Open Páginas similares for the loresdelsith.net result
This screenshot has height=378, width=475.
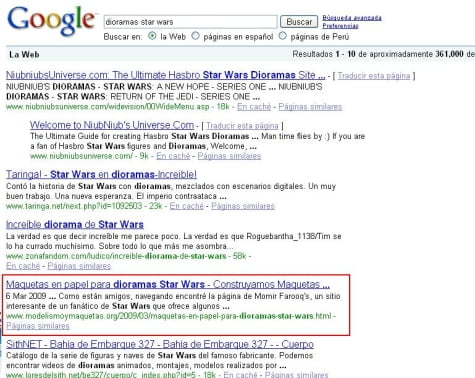(x=297, y=375)
